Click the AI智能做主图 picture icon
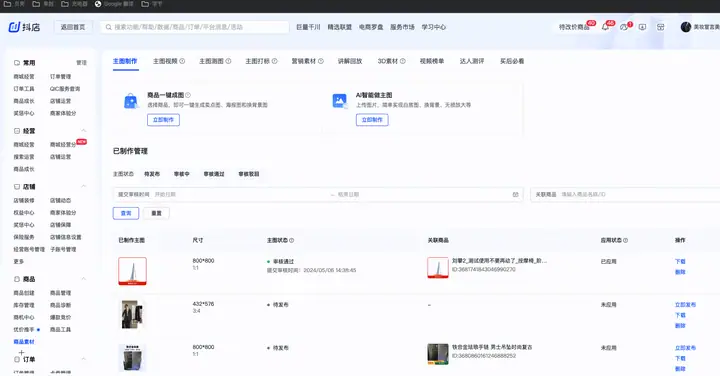Image resolution: width=720 pixels, height=376 pixels. point(339,101)
